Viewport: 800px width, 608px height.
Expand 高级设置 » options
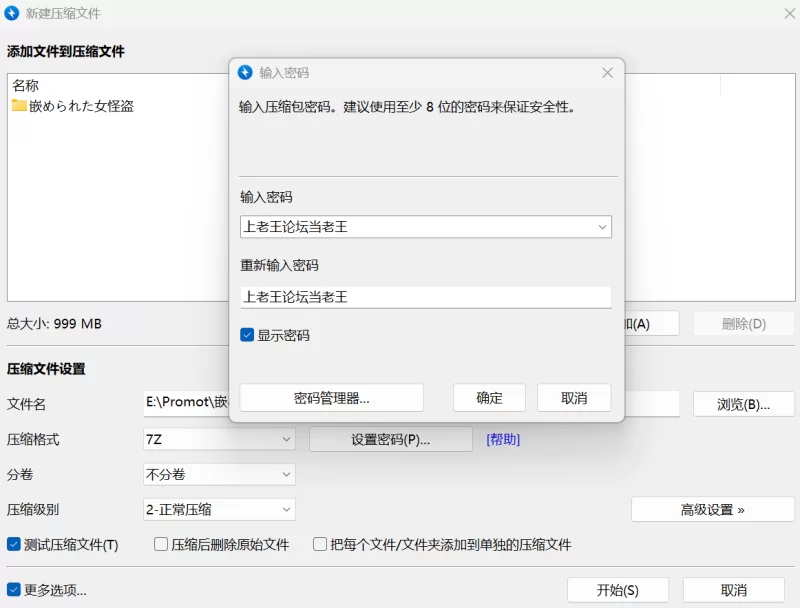tap(713, 510)
